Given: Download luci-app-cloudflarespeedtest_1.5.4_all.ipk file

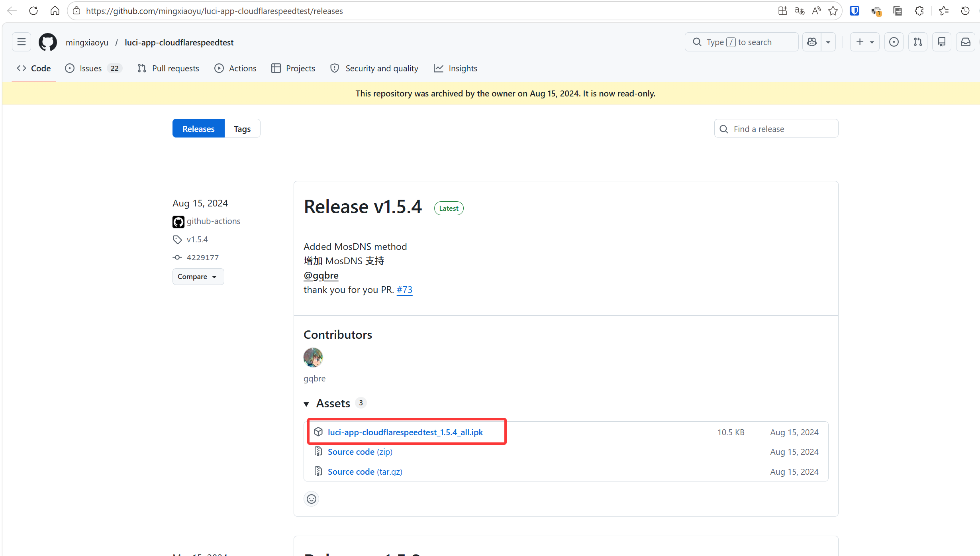Looking at the screenshot, I should point(405,432).
